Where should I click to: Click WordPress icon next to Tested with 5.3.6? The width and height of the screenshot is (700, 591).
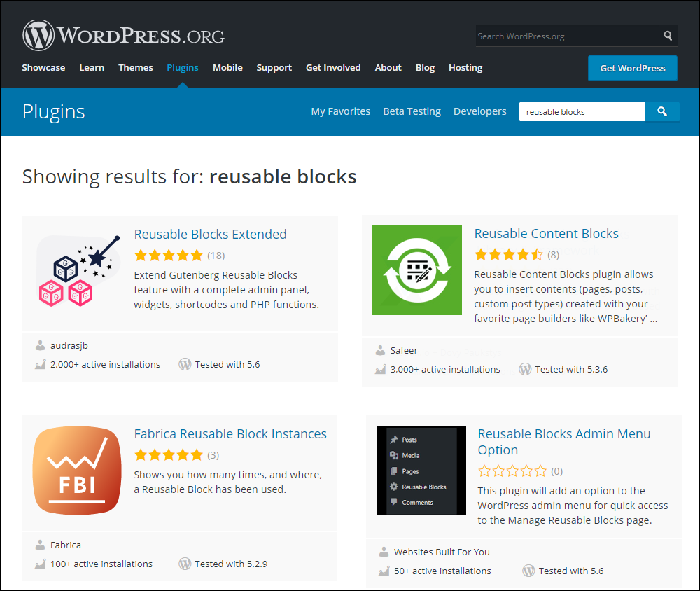click(x=525, y=370)
